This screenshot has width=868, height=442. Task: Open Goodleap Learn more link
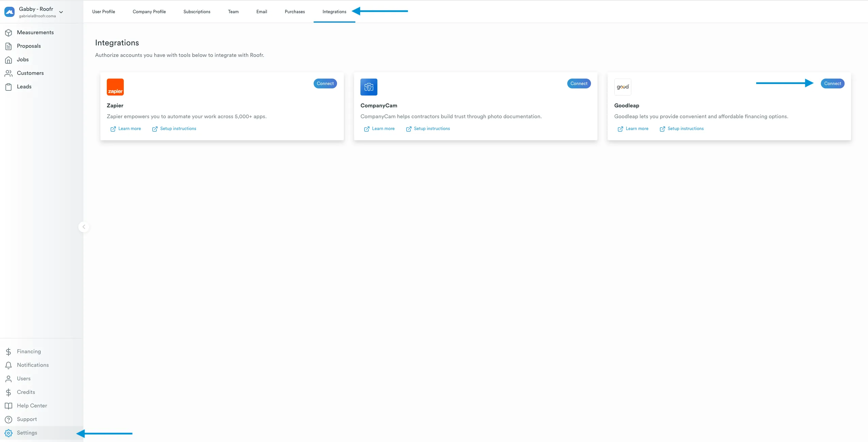pyautogui.click(x=636, y=129)
